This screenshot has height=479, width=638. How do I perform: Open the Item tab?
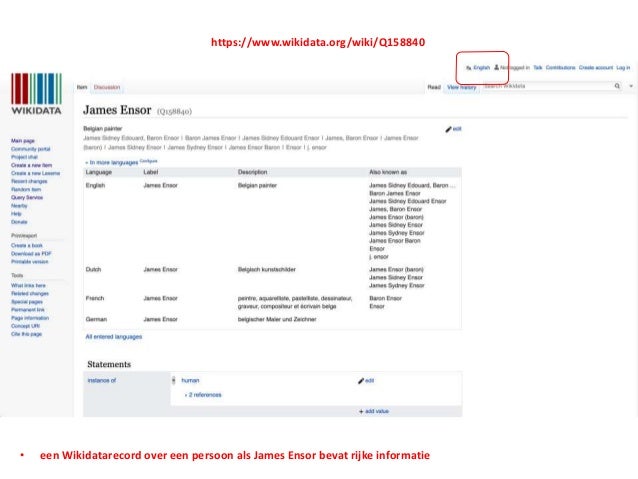pos(82,87)
